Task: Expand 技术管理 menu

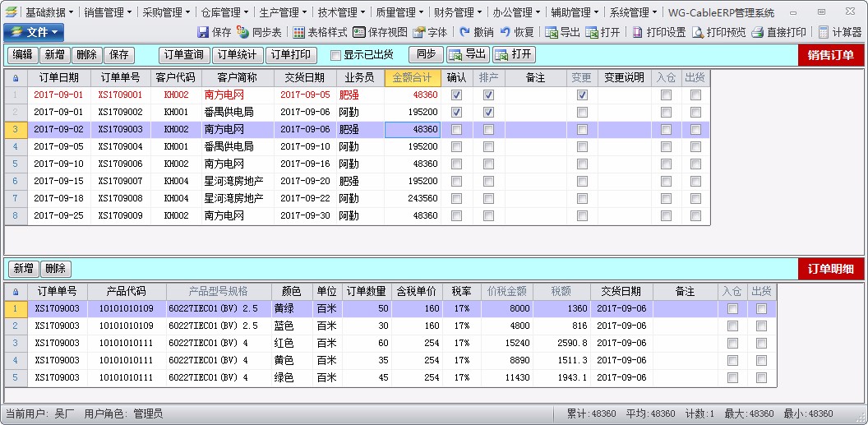Action: [x=341, y=12]
